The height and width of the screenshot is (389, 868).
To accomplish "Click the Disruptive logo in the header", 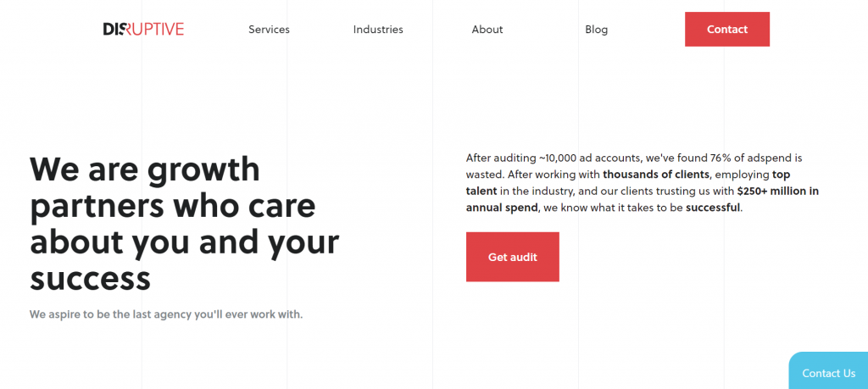I will pos(143,30).
